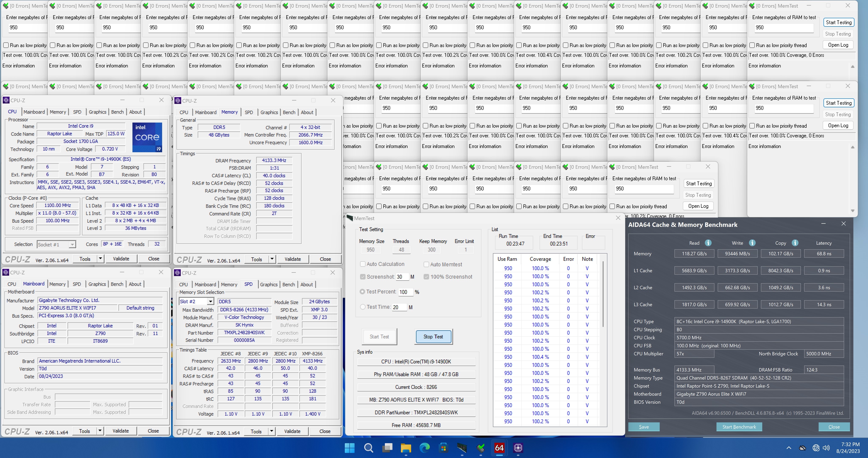Image resolution: width=868 pixels, height=458 pixels.
Task: Click Start Benchmark in AIDA64
Action: [x=739, y=427]
